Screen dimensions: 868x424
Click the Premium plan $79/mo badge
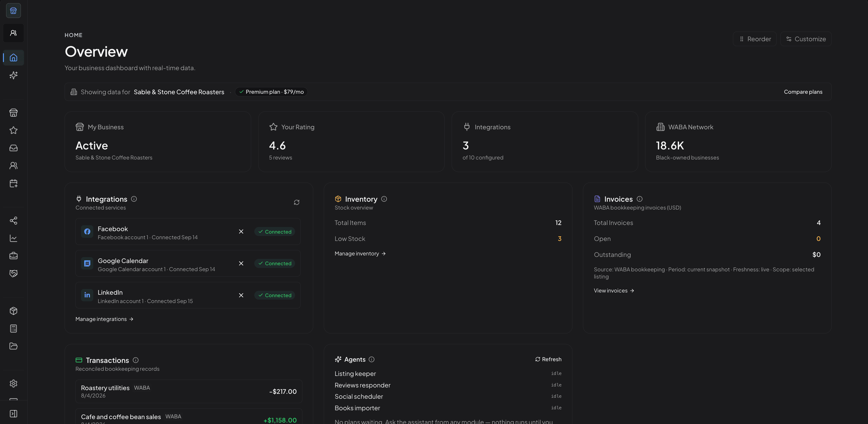pos(271,92)
